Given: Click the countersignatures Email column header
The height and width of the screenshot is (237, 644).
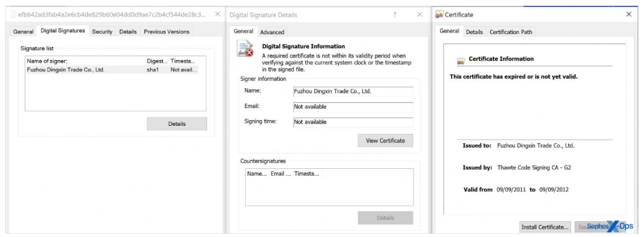Looking at the screenshot, I should [x=281, y=174].
